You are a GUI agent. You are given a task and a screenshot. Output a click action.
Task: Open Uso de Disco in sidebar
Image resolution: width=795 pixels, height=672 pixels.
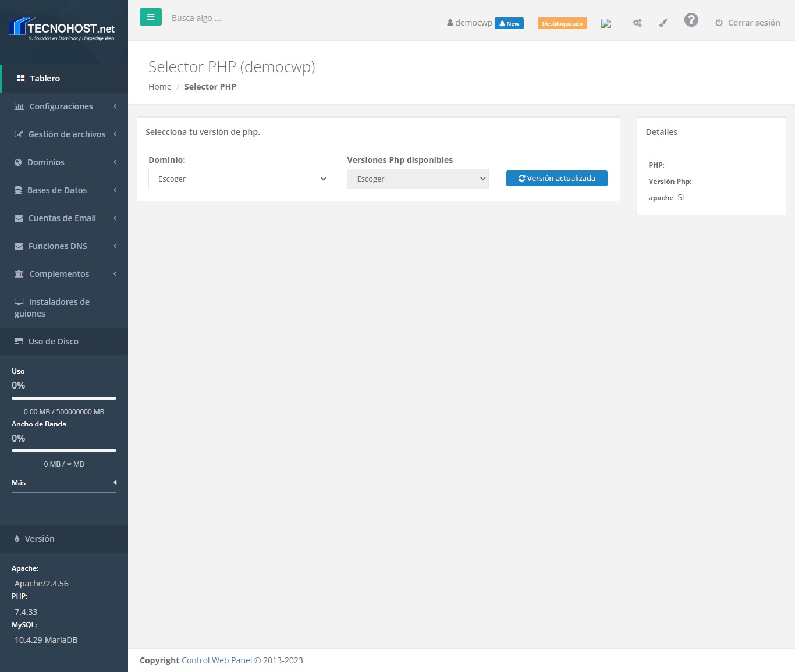pyautogui.click(x=53, y=342)
